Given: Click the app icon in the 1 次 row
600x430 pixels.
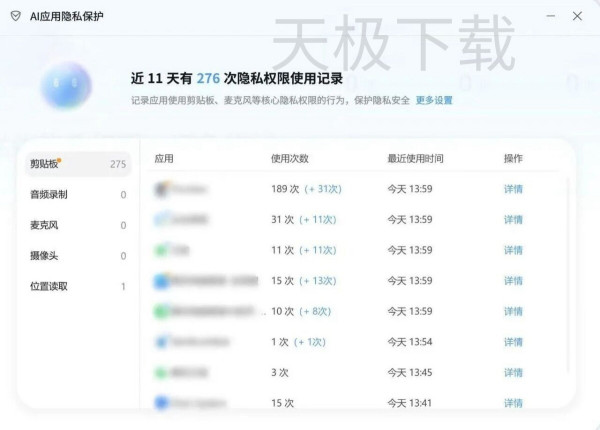Looking at the screenshot, I should coord(161,342).
